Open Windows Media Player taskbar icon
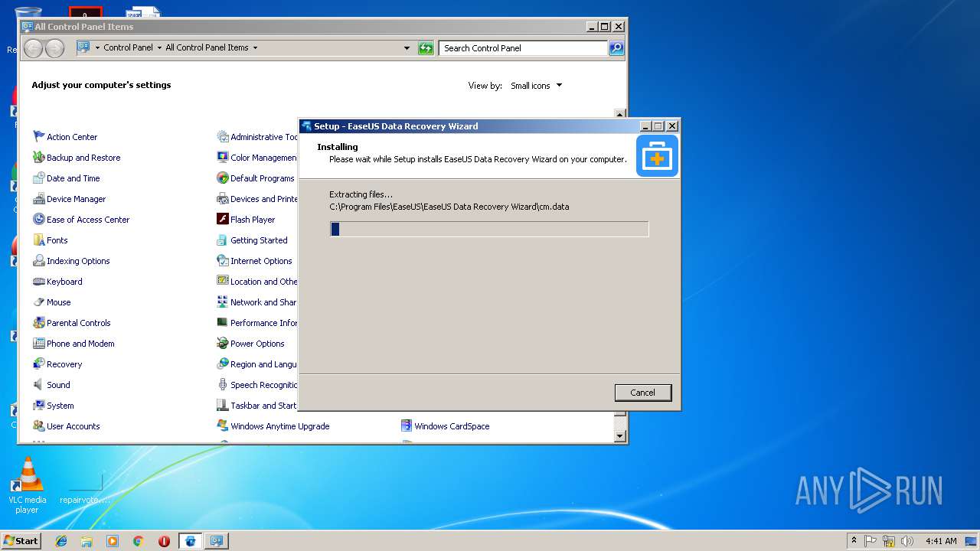The image size is (980, 551). (113, 541)
